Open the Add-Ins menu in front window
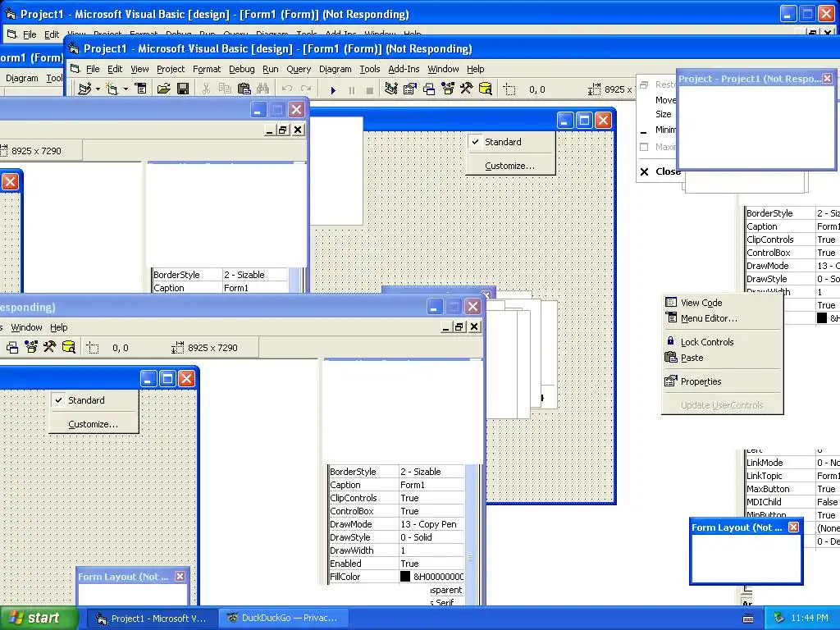Image resolution: width=840 pixels, height=630 pixels. point(404,69)
